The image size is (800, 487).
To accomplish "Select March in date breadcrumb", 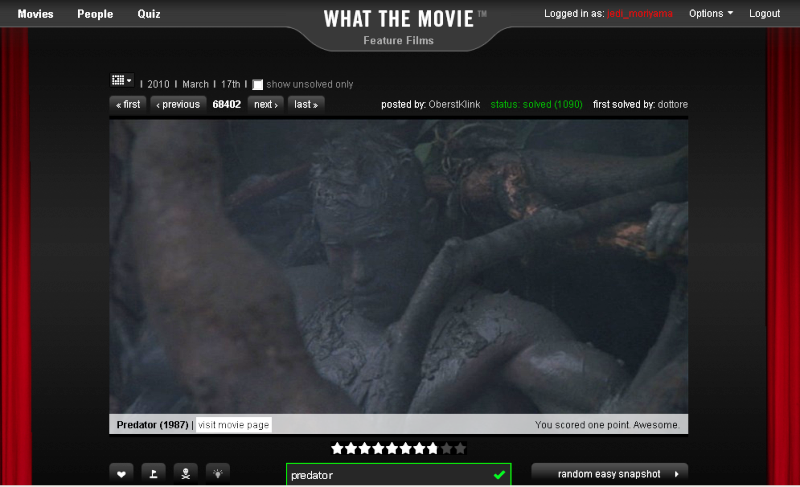I will (x=195, y=85).
